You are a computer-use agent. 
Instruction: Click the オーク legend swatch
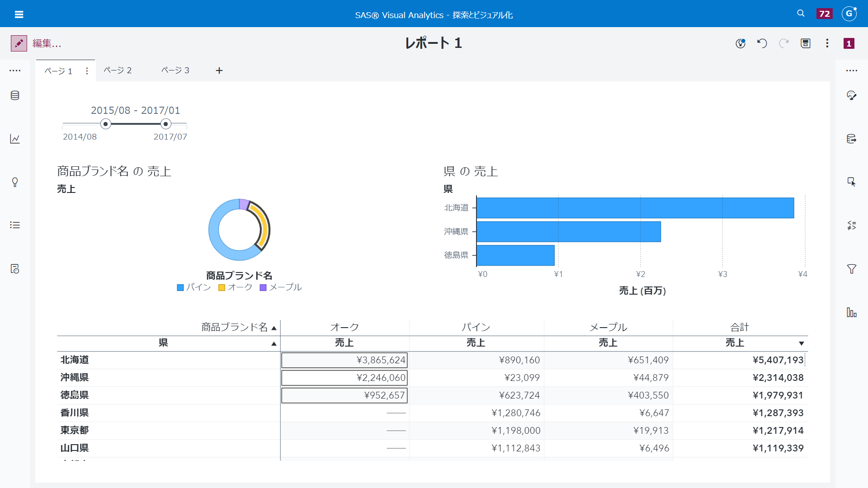click(222, 288)
